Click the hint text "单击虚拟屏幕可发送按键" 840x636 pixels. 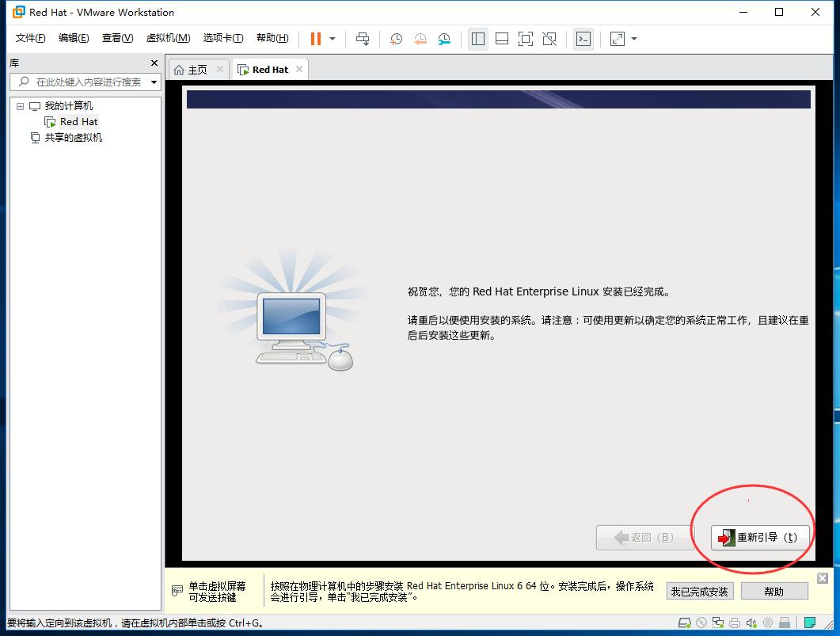(217, 592)
